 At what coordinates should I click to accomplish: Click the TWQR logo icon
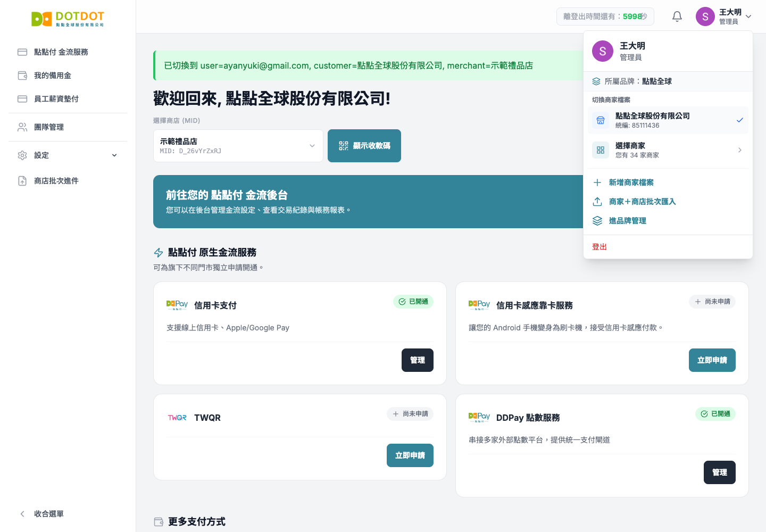pos(177,418)
